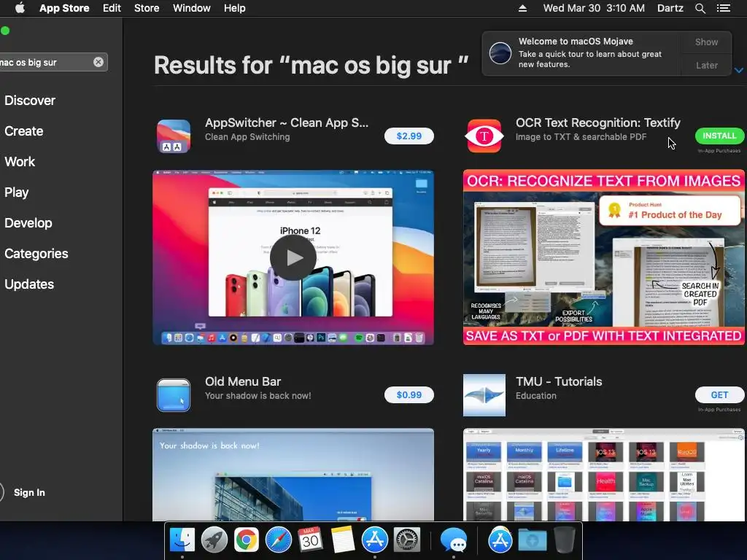Click the TMU - Tutorials title
This screenshot has height=560, width=747.
559,382
